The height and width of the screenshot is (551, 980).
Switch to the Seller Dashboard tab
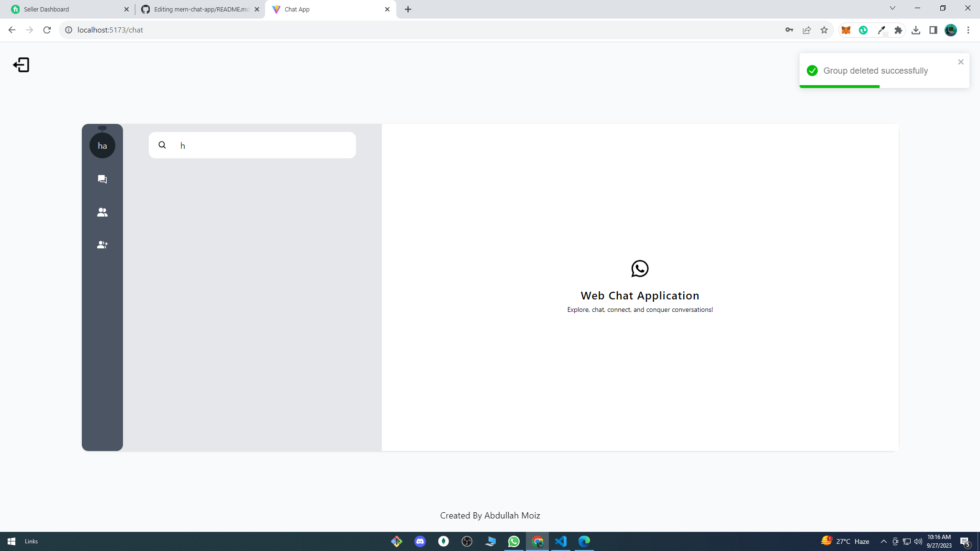point(67,9)
